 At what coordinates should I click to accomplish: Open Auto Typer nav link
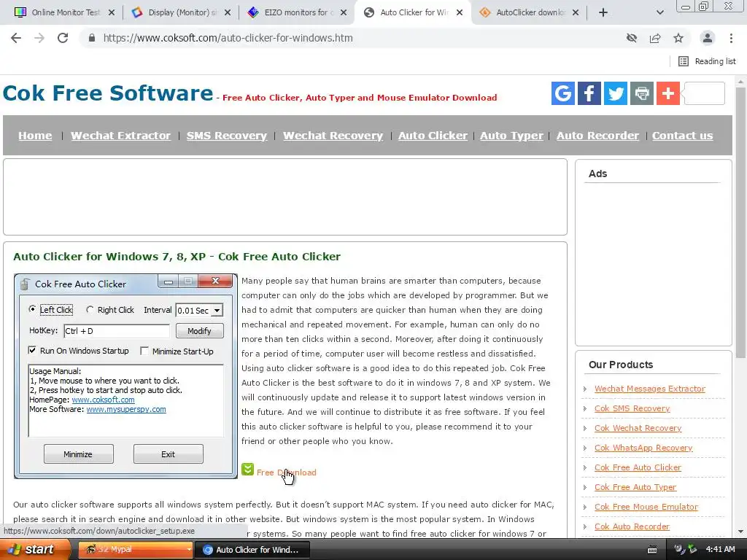[511, 136]
